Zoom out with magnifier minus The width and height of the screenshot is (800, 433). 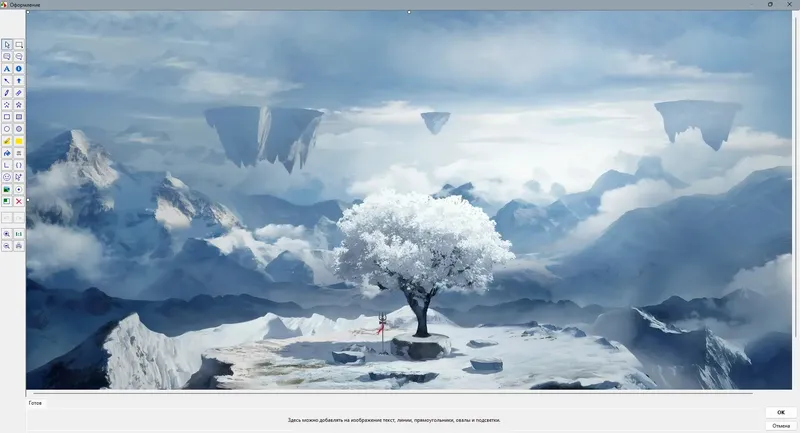pyautogui.click(x=7, y=246)
